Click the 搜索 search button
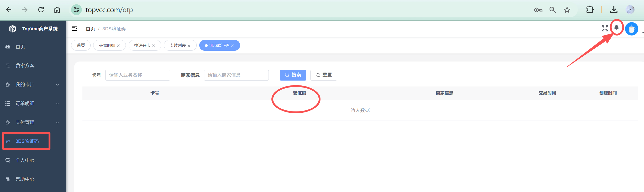644x192 pixels. 293,75
